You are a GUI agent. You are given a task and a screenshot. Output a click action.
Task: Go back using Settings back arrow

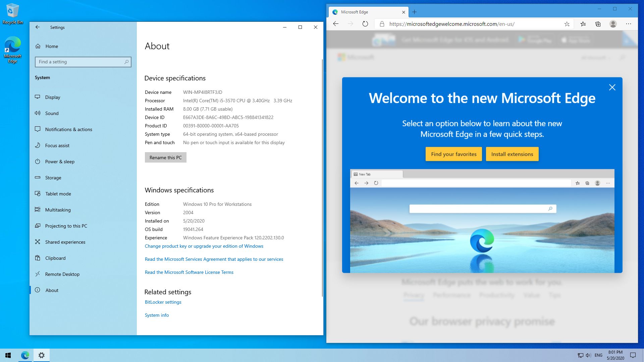(38, 27)
